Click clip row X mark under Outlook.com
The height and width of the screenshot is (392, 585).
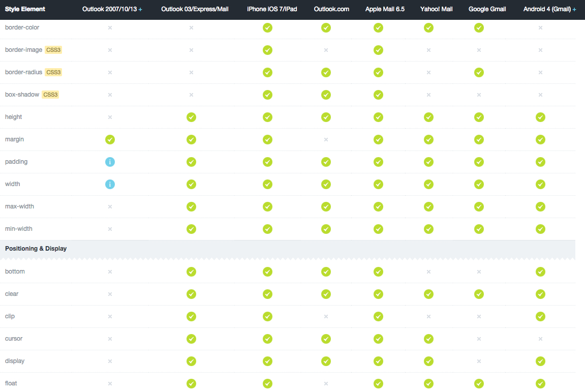click(x=326, y=317)
